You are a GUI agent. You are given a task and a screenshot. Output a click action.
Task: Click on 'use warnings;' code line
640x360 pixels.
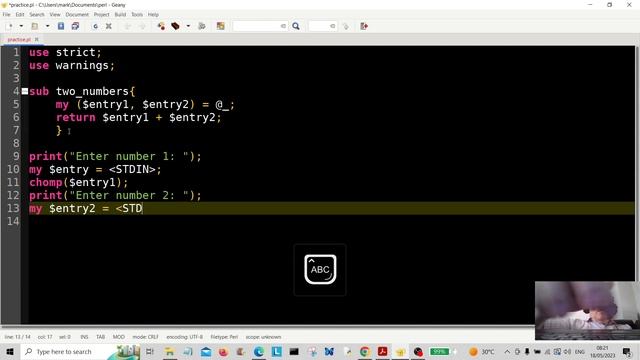click(72, 65)
